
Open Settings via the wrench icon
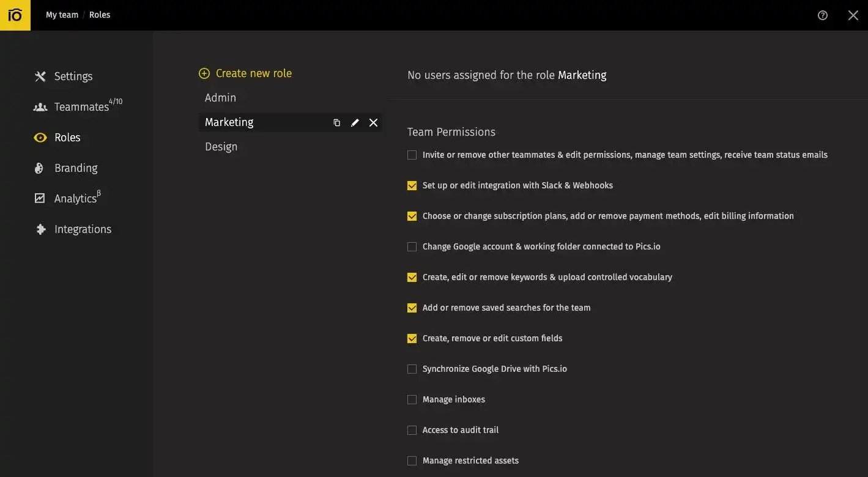40,76
